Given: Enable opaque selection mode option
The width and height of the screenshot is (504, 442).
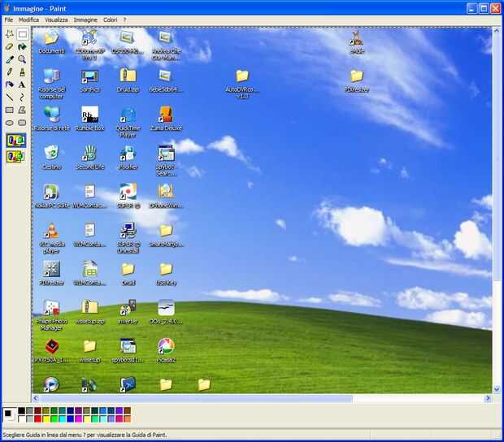Looking at the screenshot, I should [x=15, y=141].
